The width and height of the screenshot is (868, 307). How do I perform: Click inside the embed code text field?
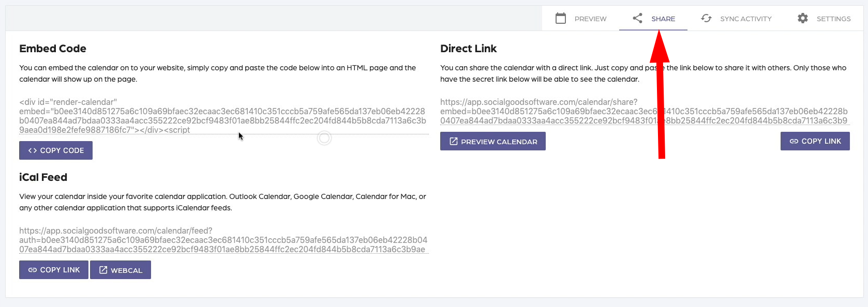click(x=223, y=116)
